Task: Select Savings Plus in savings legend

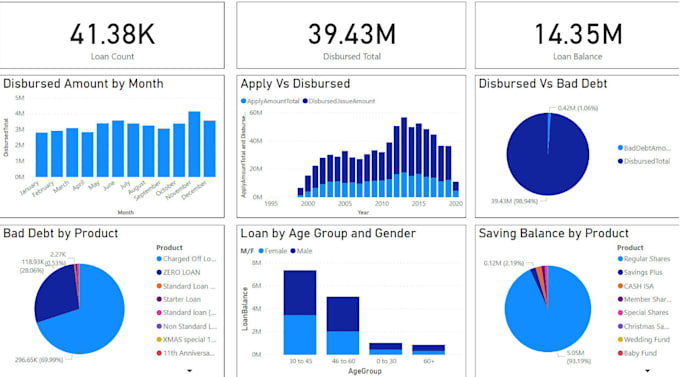Action: tap(640, 272)
